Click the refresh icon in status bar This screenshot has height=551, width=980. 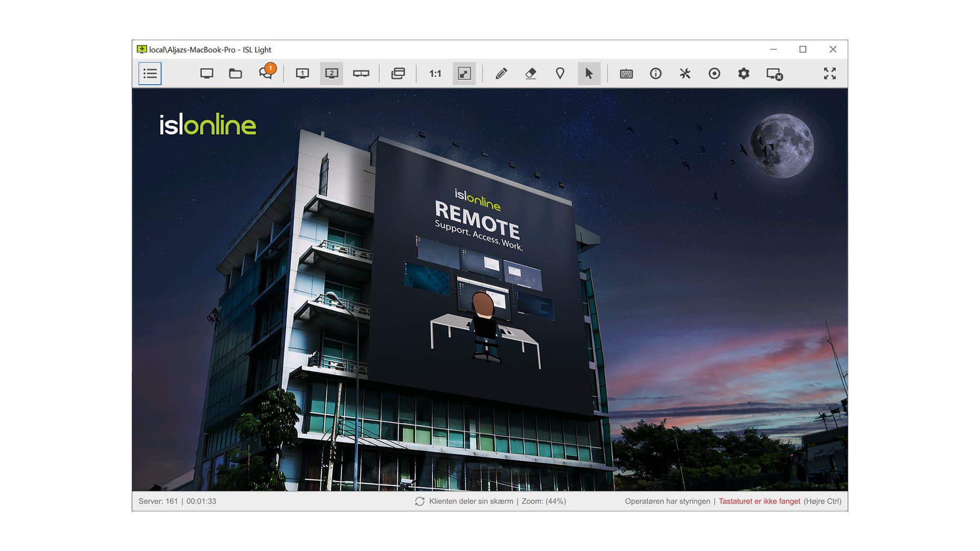tap(420, 502)
